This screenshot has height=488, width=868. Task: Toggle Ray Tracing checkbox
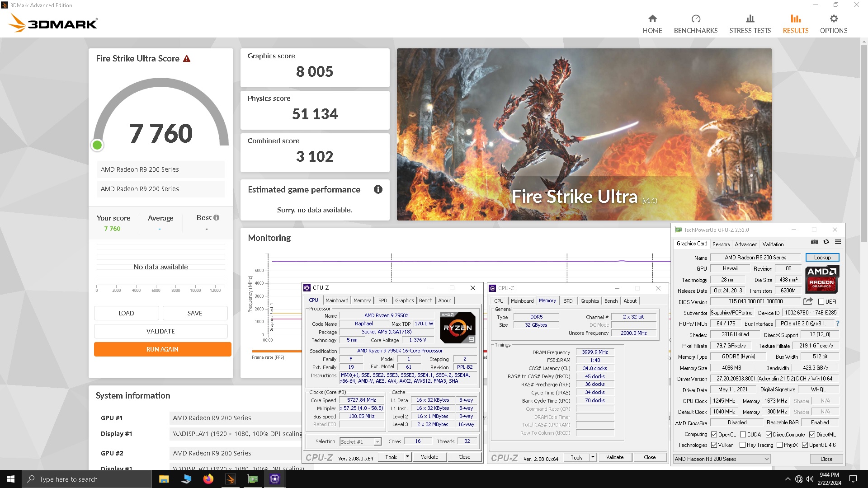[x=742, y=445]
